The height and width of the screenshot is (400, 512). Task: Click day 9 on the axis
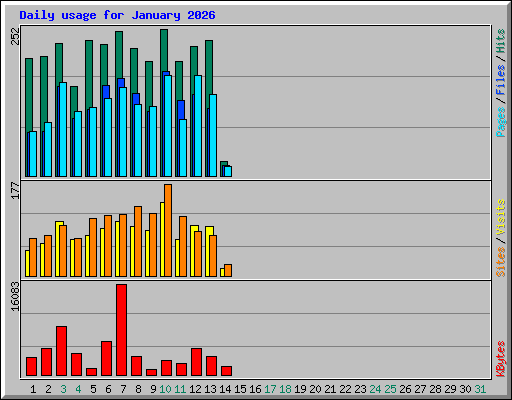tap(153, 389)
